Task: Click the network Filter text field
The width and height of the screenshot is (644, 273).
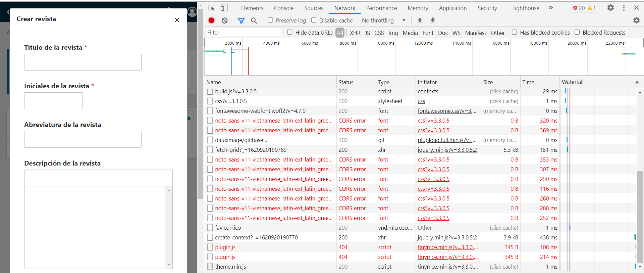Action: pyautogui.click(x=244, y=32)
